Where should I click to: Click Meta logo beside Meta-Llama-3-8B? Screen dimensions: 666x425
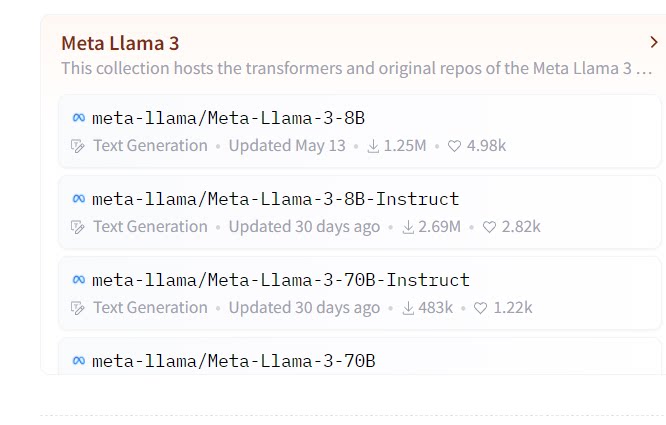79,117
